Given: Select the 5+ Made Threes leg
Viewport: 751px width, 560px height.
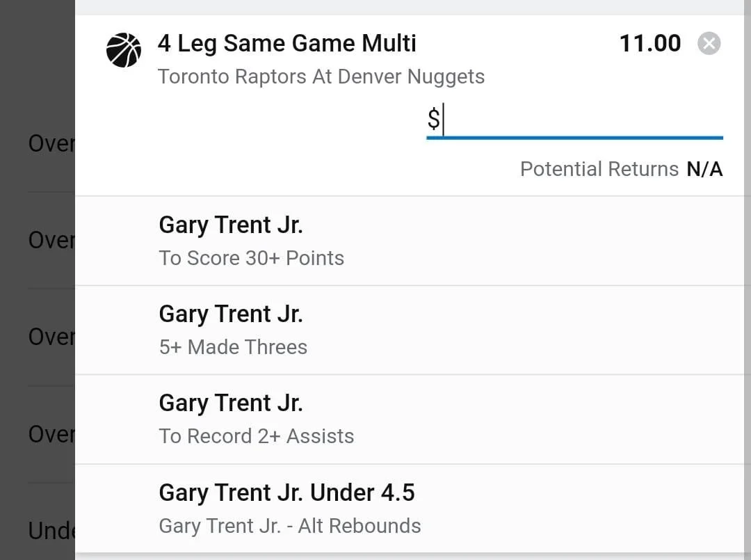Looking at the screenshot, I should point(410,330).
